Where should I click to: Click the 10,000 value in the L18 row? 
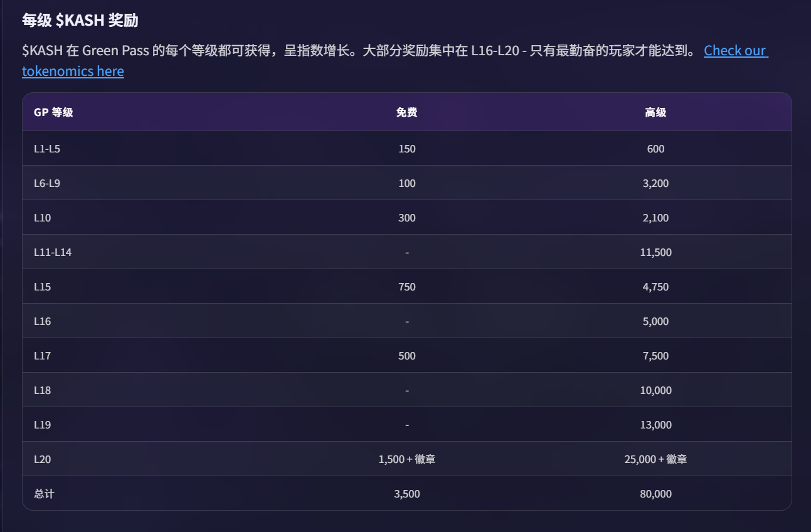[655, 390]
